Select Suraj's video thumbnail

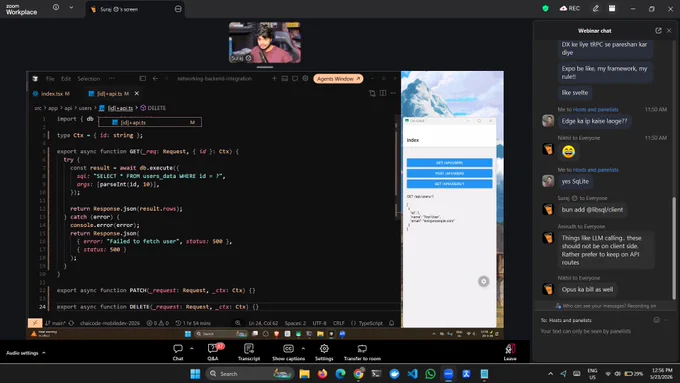[x=265, y=42]
